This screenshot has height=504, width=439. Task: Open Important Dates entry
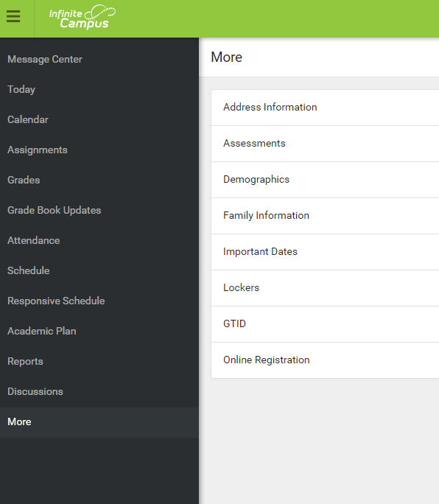pos(325,252)
